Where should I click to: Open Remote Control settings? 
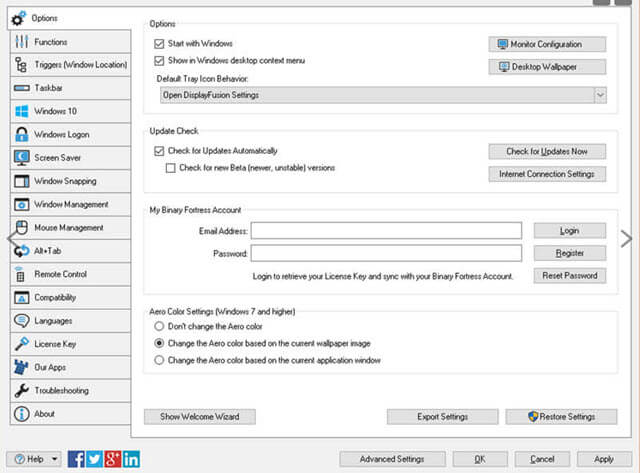coord(70,274)
